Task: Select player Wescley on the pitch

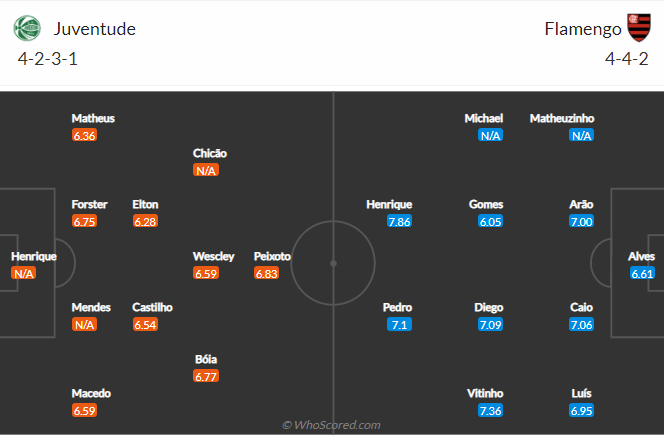Action: [213, 256]
